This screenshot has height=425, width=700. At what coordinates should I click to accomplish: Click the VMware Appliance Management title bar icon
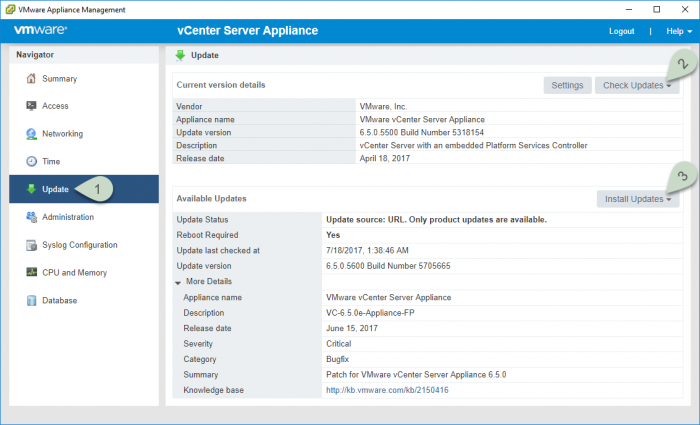[x=10, y=9]
